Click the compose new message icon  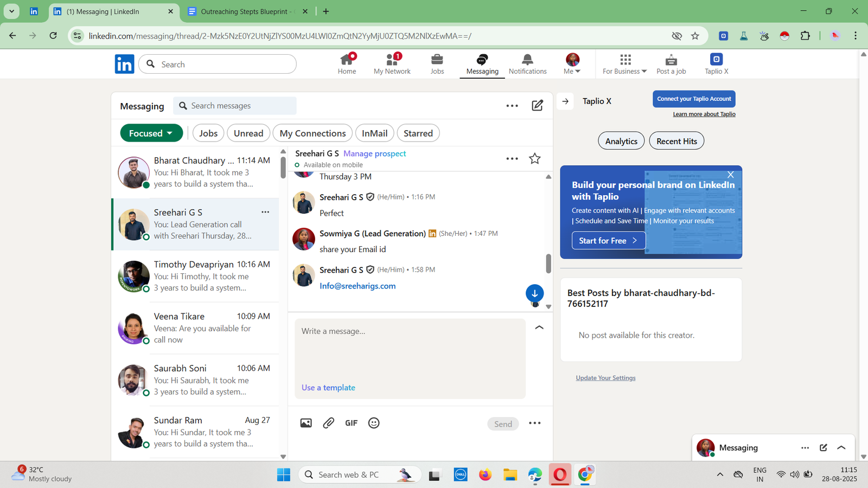coord(537,106)
